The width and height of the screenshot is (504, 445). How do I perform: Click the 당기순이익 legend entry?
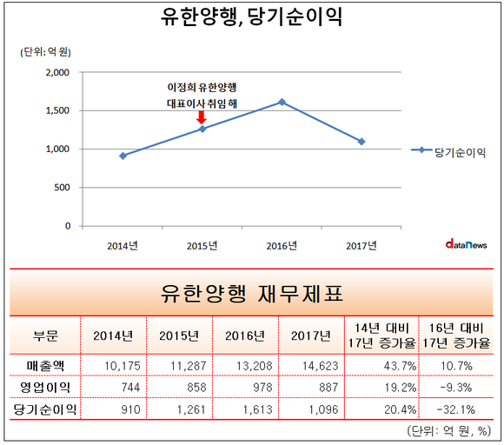click(x=448, y=152)
